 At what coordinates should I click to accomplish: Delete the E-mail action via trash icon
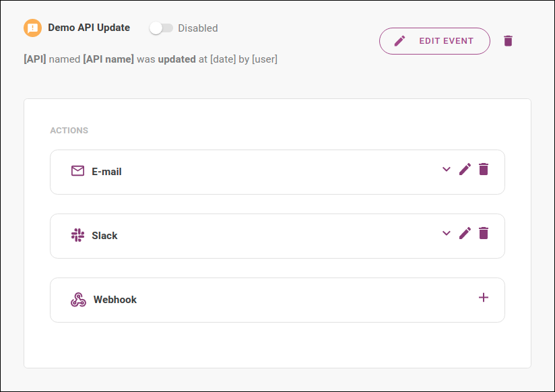pyautogui.click(x=484, y=169)
